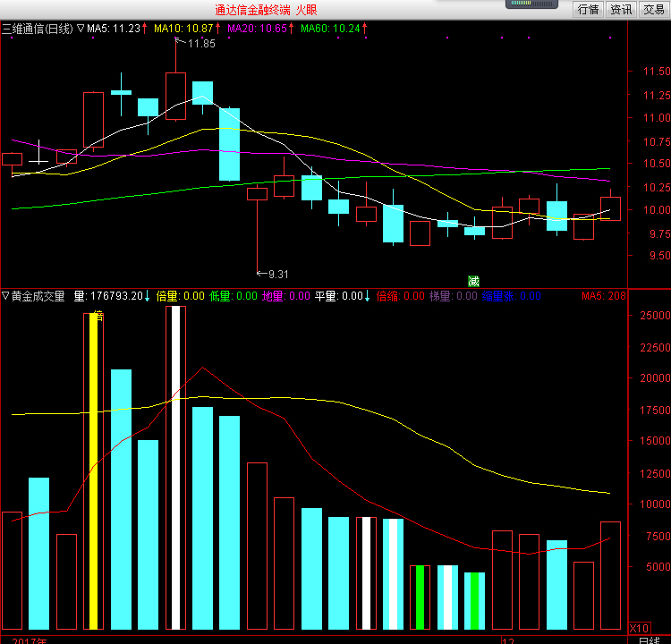Click the 倍缩: 0.00 value
The width and height of the screenshot is (671, 644).
coord(401,296)
